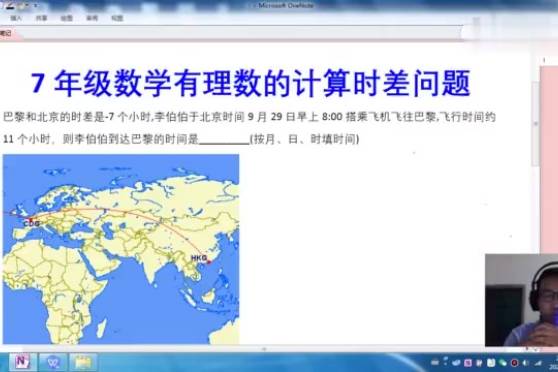The image size is (558, 372).
Task: Expand the quick access toolbar dropdown arrow
Action: 36,6
